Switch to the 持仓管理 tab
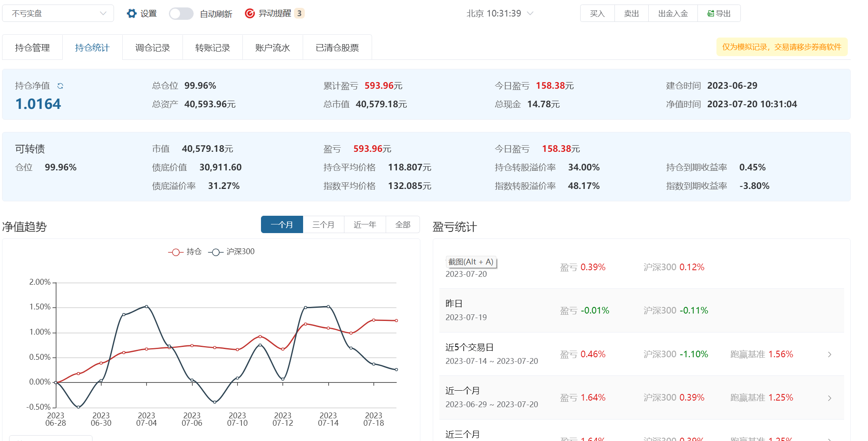The image size is (868, 441). [x=32, y=48]
